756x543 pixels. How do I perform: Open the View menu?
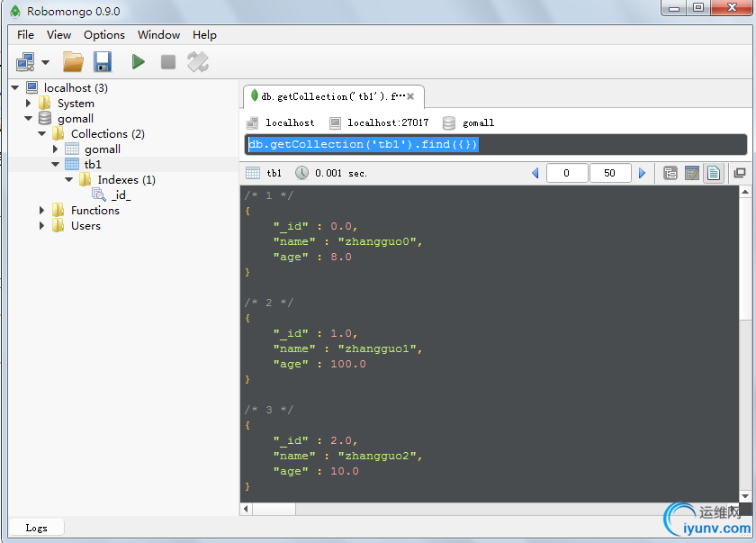pyautogui.click(x=58, y=35)
